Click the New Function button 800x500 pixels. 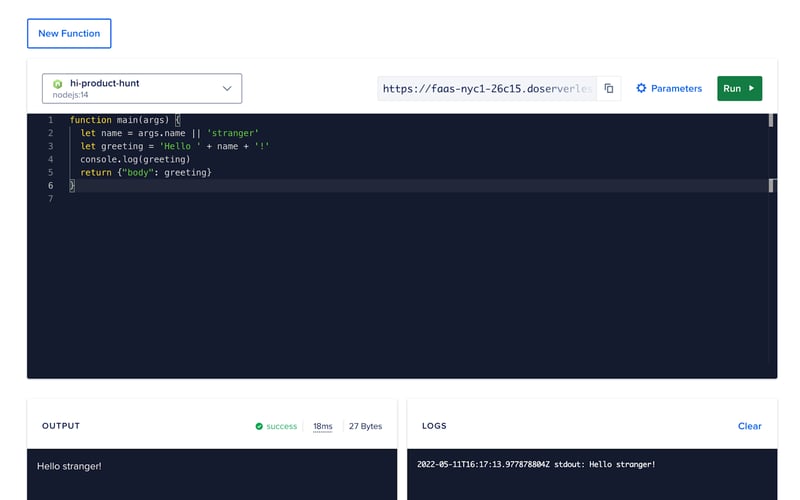click(x=69, y=34)
